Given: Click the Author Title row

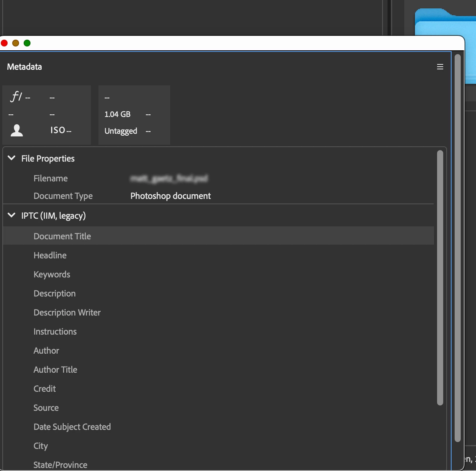Looking at the screenshot, I should [219, 370].
